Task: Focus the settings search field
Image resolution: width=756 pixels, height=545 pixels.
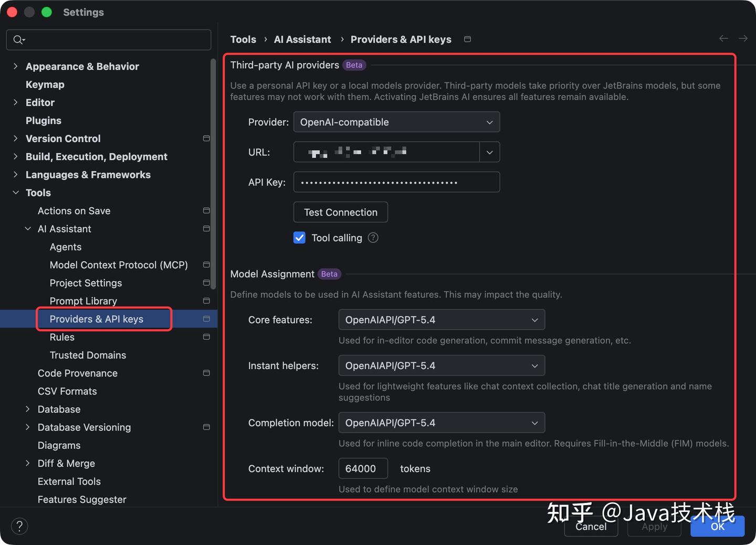Action: click(109, 40)
